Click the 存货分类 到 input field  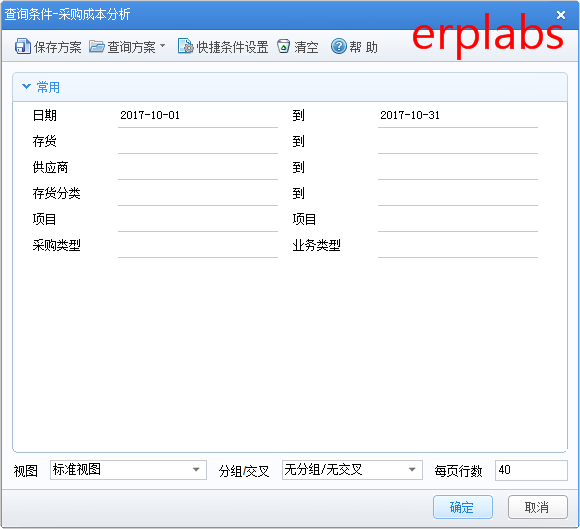tap(458, 194)
